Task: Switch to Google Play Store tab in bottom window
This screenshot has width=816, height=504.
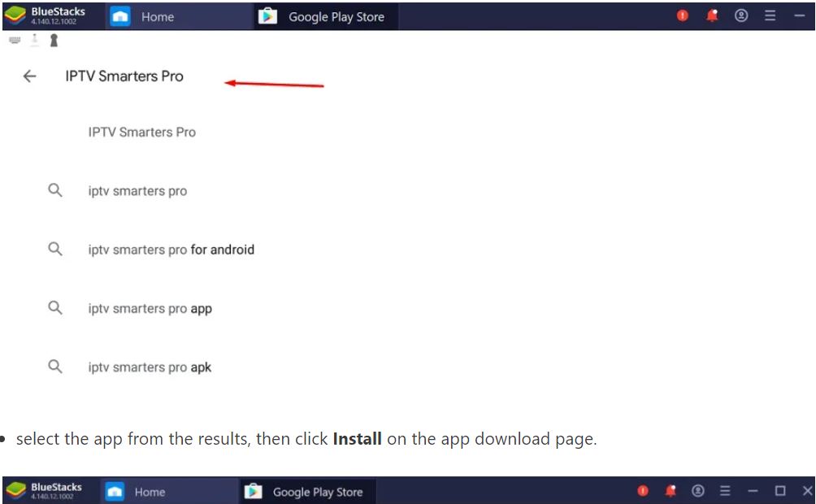Action: coord(307,492)
